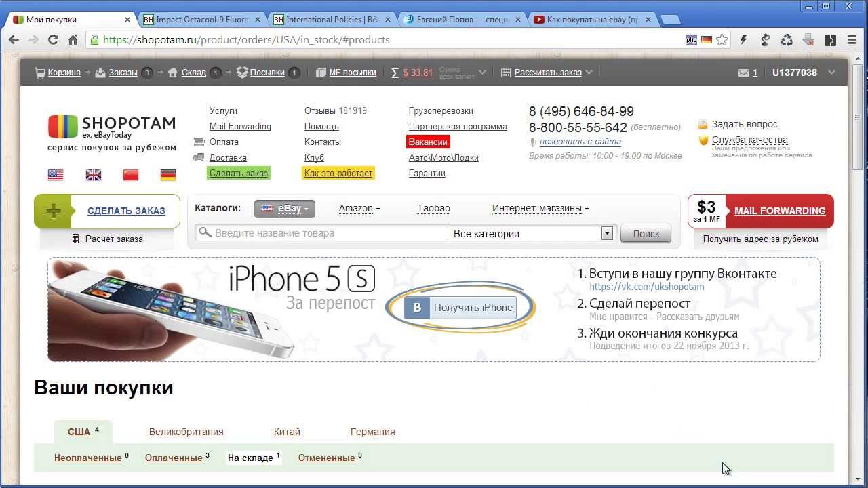Open the U1377038 account dropdown

coord(831,73)
